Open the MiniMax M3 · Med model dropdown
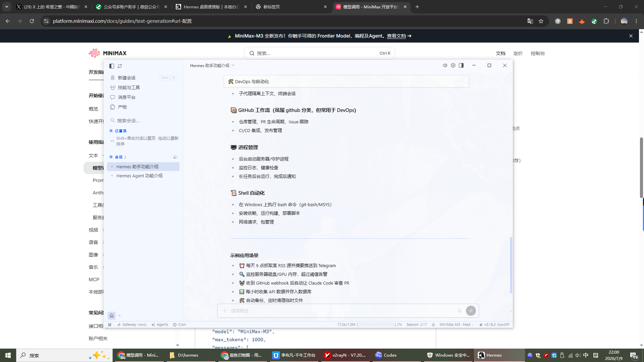 point(457,324)
